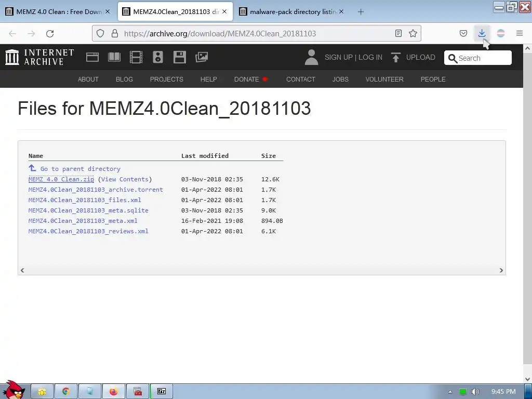Click the SIGN UP link

pos(338,57)
